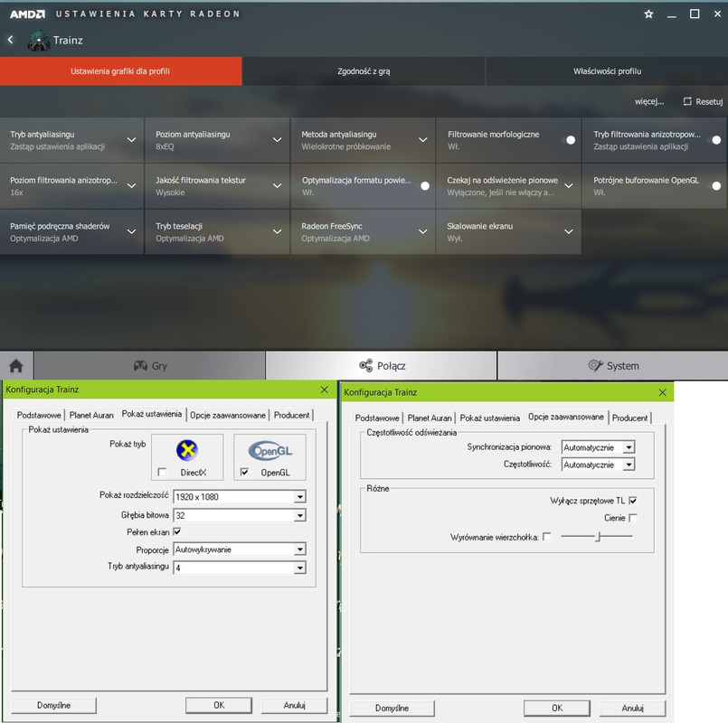Enable Wyrównanie wierzchołka checkbox
This screenshot has height=723, width=728.
tap(547, 537)
